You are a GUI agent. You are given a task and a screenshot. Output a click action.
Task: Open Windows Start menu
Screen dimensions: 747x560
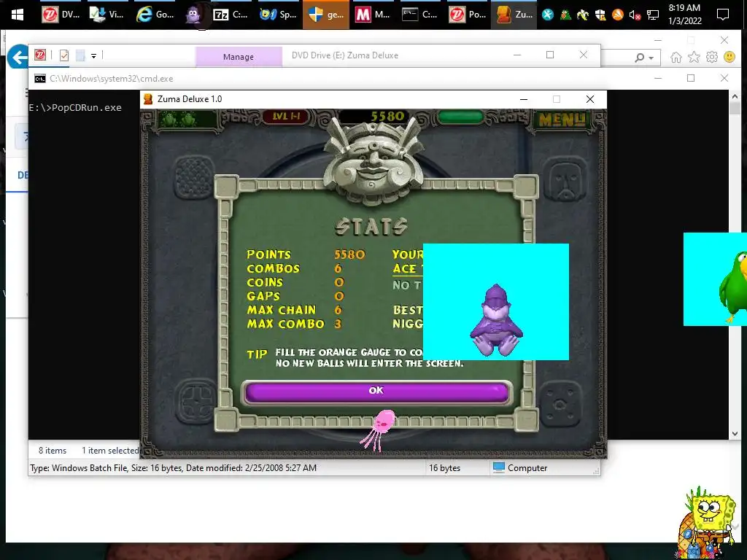[18, 15]
